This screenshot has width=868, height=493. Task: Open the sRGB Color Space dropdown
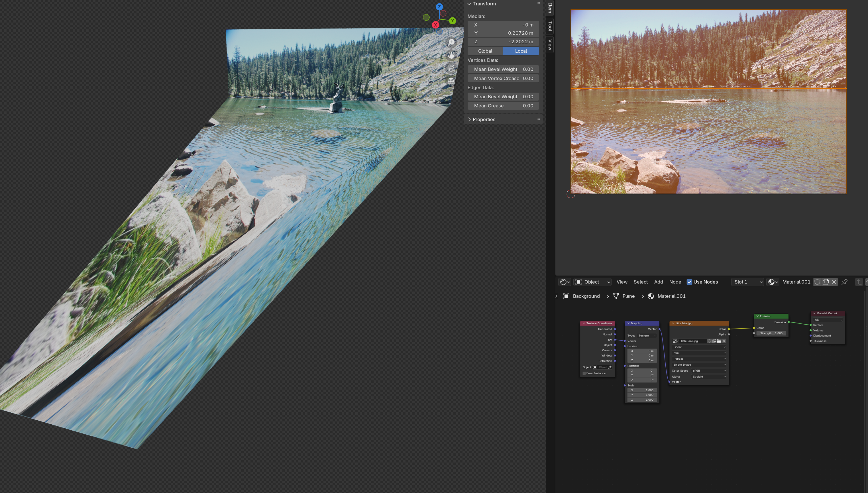point(708,371)
